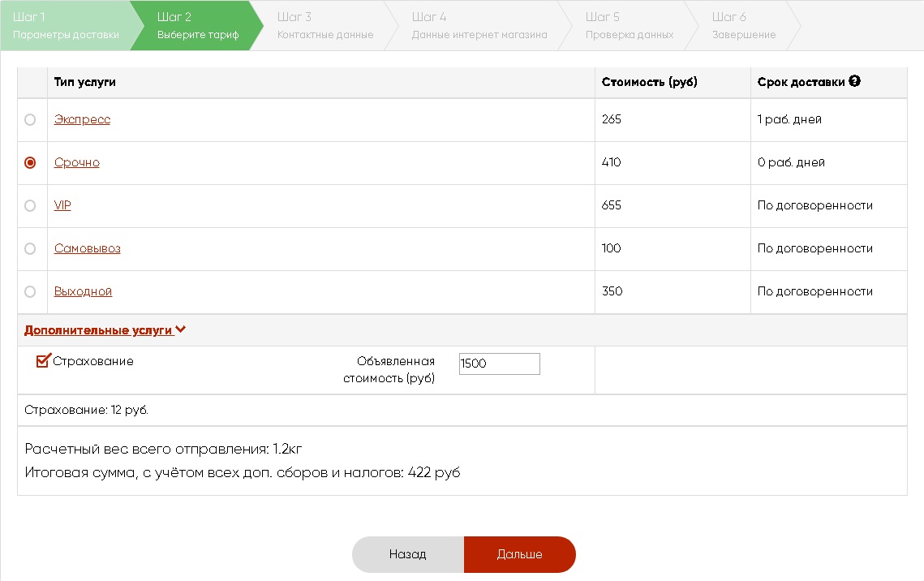Click the chevron beside Дополнительные услуги
This screenshot has height=581, width=924.
tap(180, 329)
